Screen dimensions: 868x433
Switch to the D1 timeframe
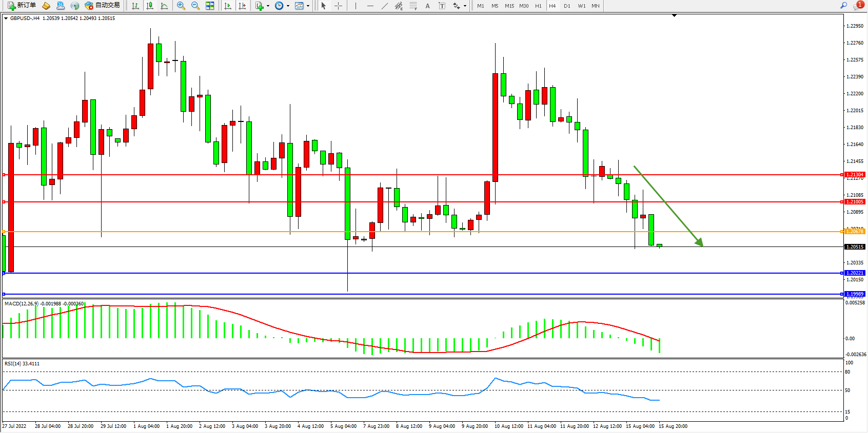coord(567,6)
